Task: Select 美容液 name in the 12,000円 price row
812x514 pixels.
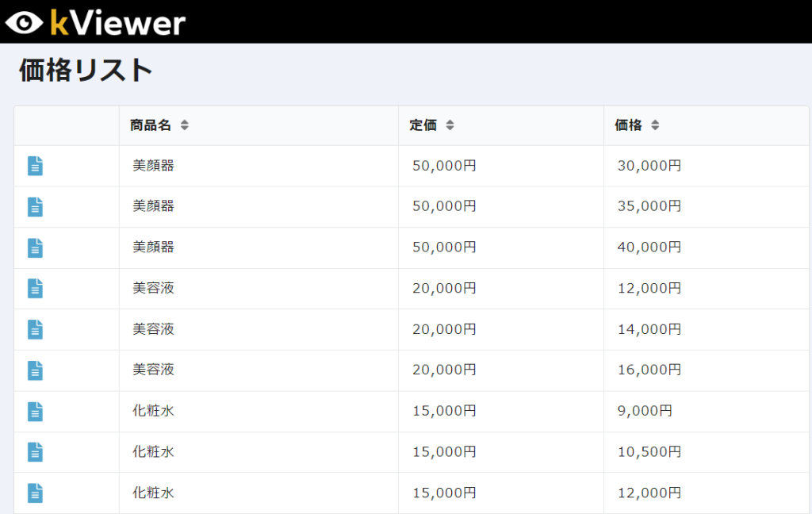Action: [153, 288]
